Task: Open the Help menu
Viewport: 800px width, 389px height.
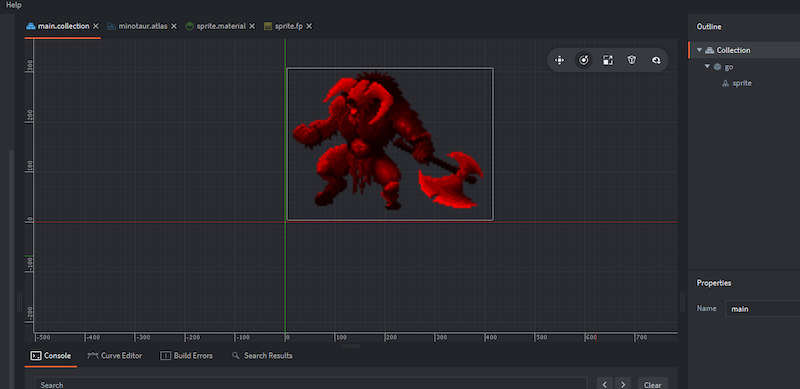Action: 14,5
